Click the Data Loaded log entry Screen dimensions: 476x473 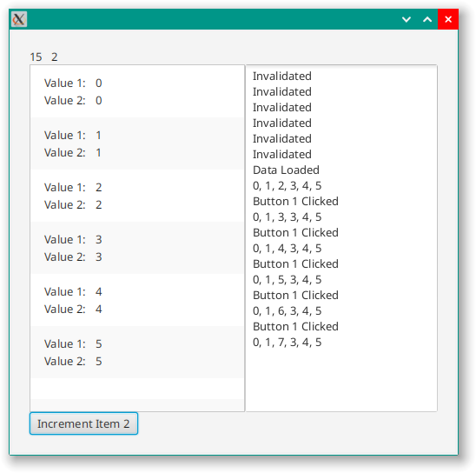pos(286,170)
